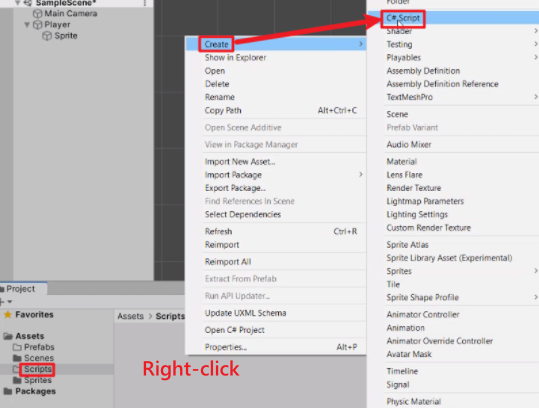
Task: Select Custom Render Texture entry
Action: tap(429, 228)
